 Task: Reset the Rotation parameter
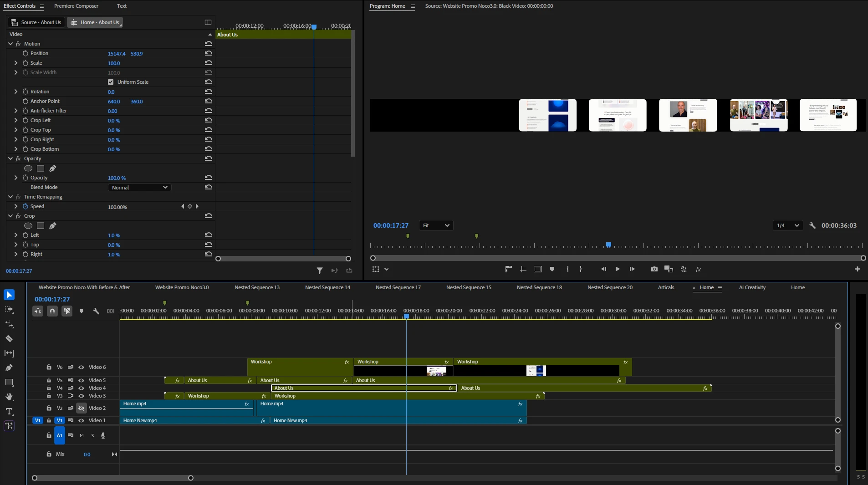coord(209,92)
